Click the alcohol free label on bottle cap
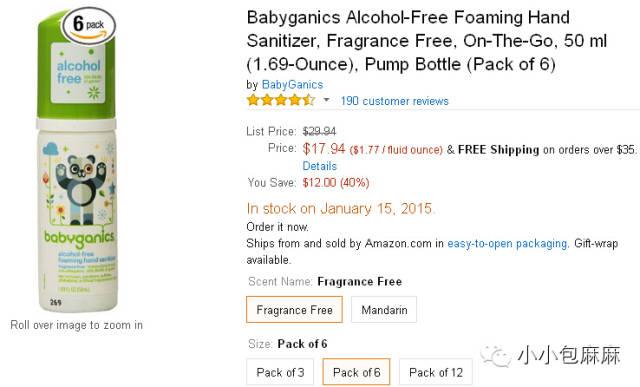The image size is (640, 387). tap(78, 73)
